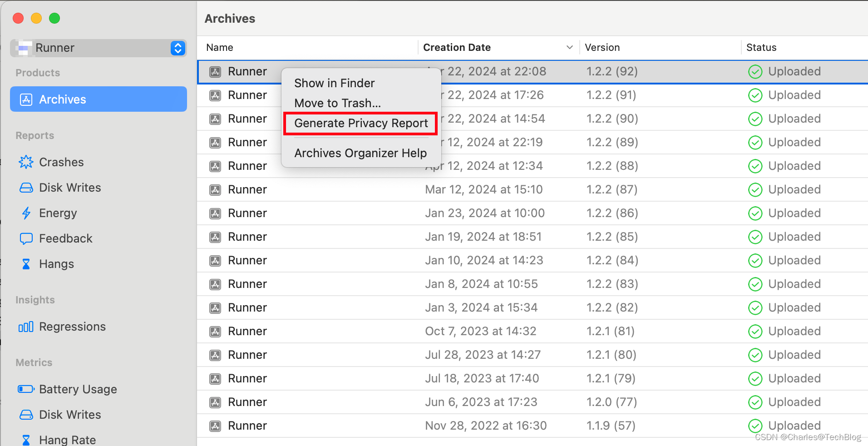Sort by Version column header
868x446 pixels.
coord(602,47)
